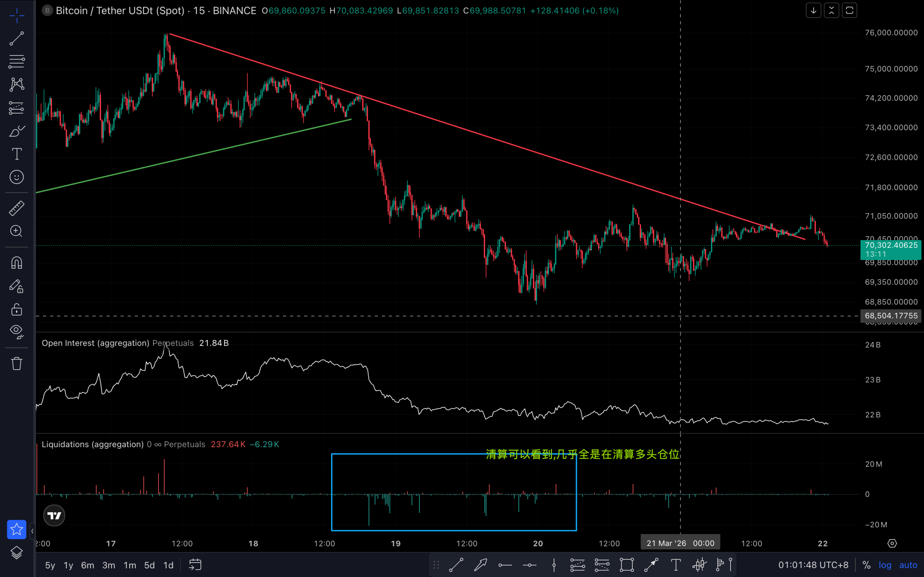The image size is (924, 577).
Task: Open the emoji sticker tool
Action: click(16, 177)
